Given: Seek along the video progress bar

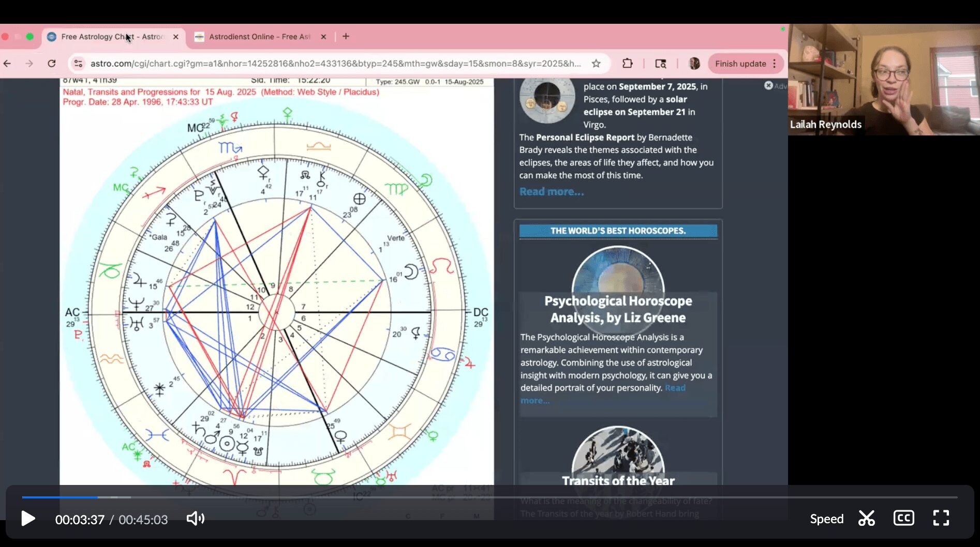Looking at the screenshot, I should [489, 497].
